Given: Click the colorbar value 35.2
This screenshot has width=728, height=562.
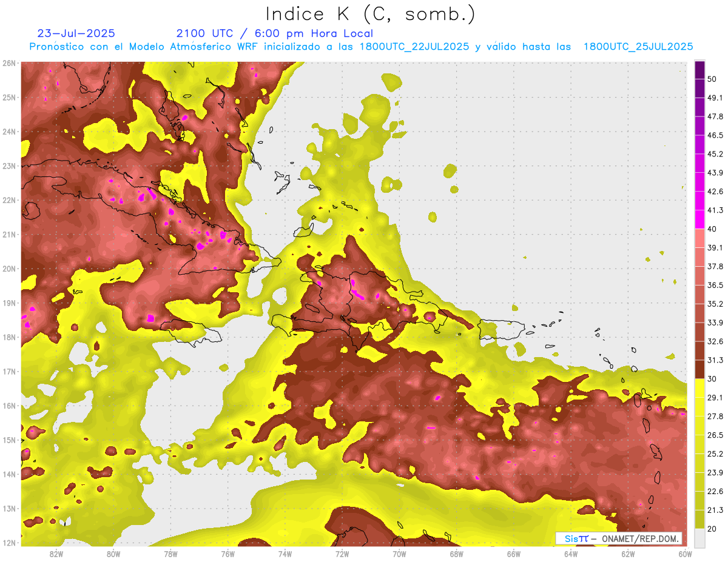Looking at the screenshot, I should click(715, 304).
